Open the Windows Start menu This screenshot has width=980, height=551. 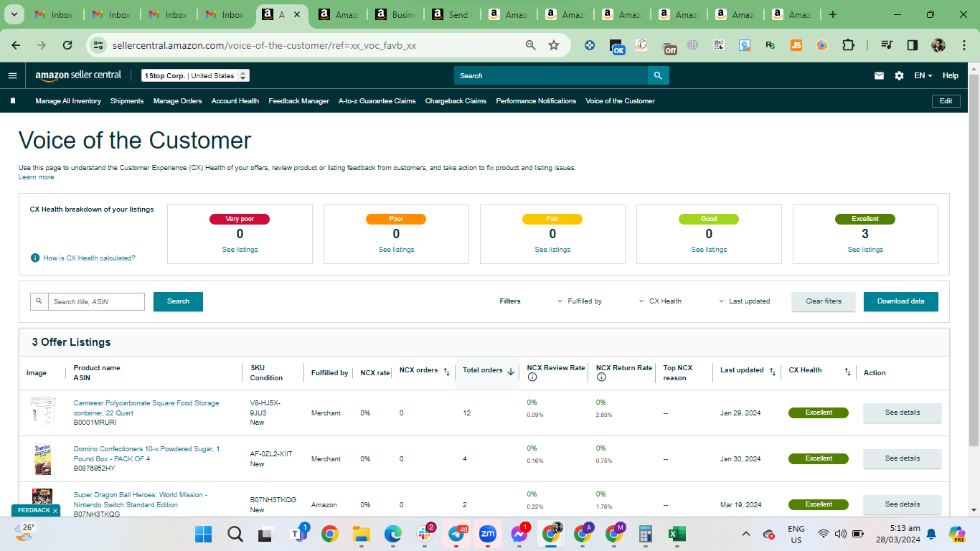pyautogui.click(x=204, y=534)
